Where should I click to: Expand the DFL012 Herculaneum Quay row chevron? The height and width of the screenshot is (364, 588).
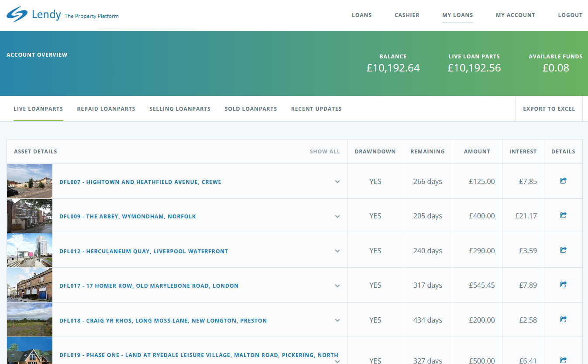point(337,251)
